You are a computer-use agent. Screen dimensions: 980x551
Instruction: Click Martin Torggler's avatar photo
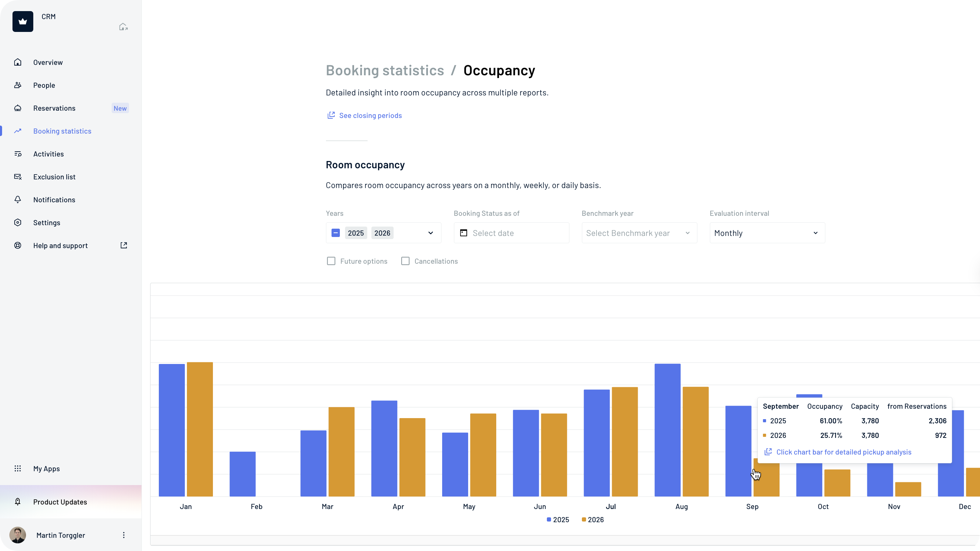(x=17, y=535)
